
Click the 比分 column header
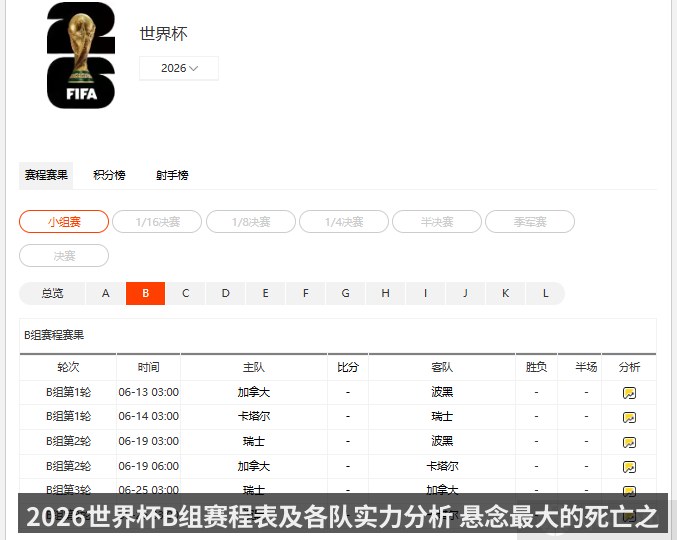point(348,367)
